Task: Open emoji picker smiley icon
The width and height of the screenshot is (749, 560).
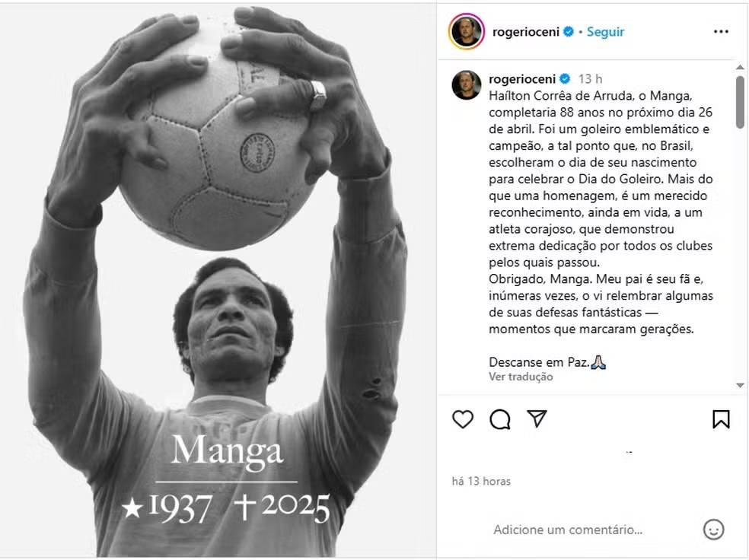Action: click(x=713, y=530)
